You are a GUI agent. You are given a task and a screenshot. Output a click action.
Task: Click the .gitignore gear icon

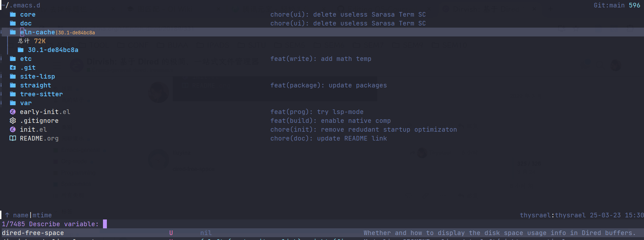pyautogui.click(x=13, y=121)
